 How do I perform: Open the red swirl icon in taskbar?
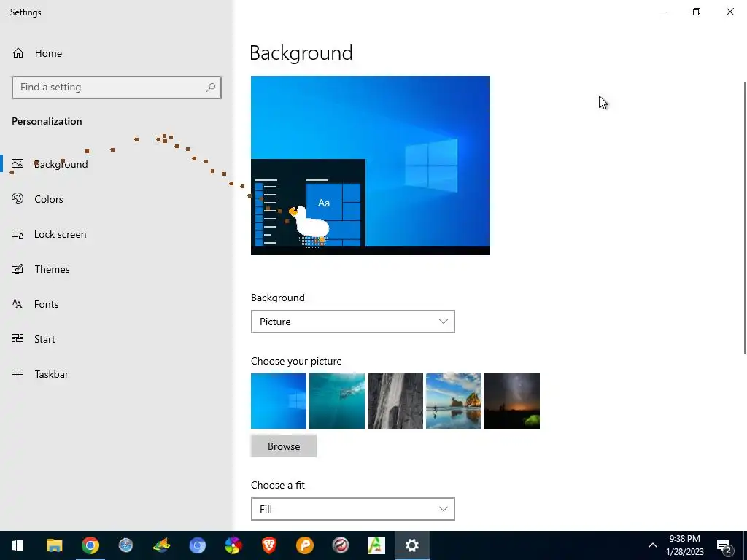tap(340, 545)
